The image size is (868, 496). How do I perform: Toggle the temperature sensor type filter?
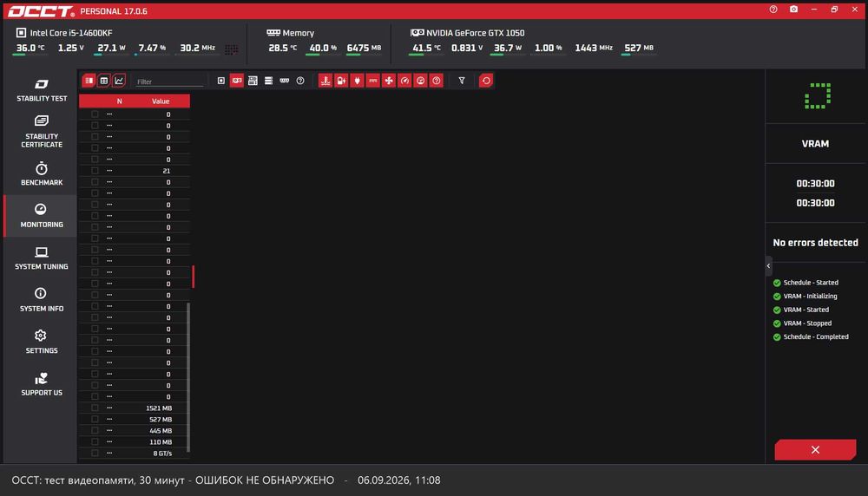point(325,81)
